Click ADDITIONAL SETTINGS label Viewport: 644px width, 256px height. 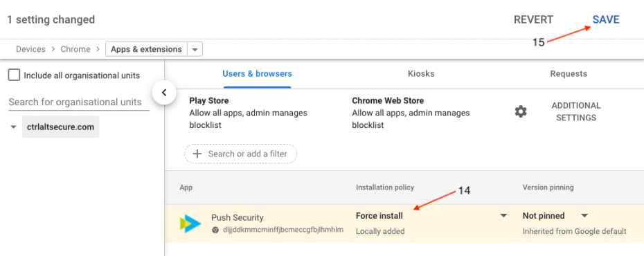(x=576, y=111)
